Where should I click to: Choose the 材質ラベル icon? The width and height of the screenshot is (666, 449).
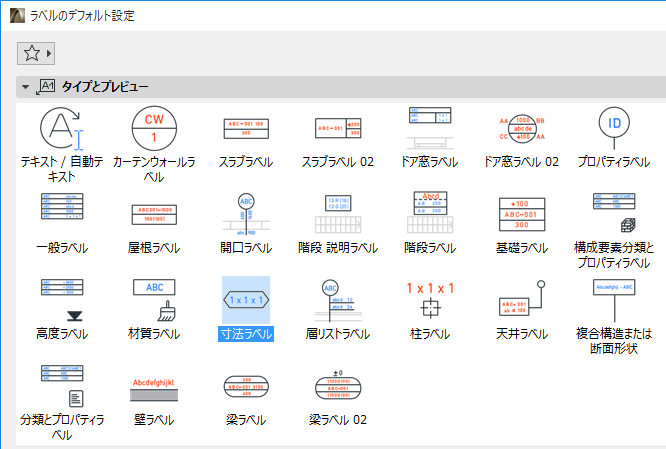[154, 299]
